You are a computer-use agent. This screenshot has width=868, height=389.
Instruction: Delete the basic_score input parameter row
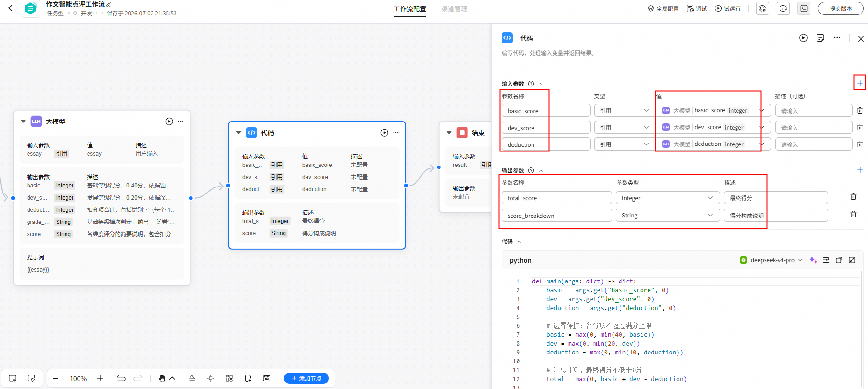pyautogui.click(x=860, y=110)
